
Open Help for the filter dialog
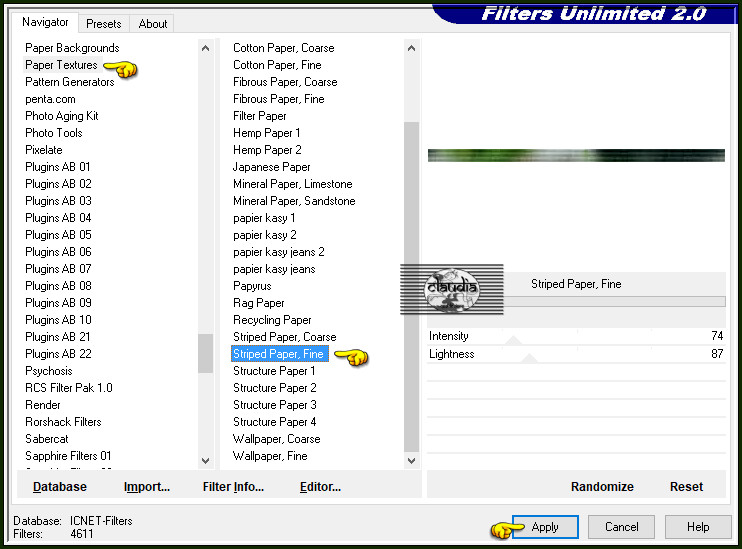pyautogui.click(x=698, y=527)
